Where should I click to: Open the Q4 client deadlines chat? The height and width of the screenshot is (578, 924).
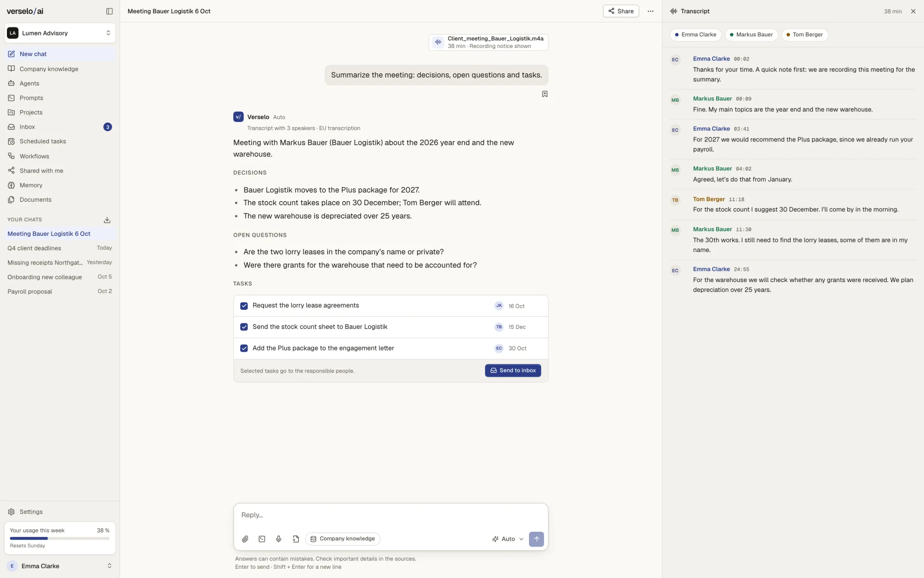click(x=60, y=248)
